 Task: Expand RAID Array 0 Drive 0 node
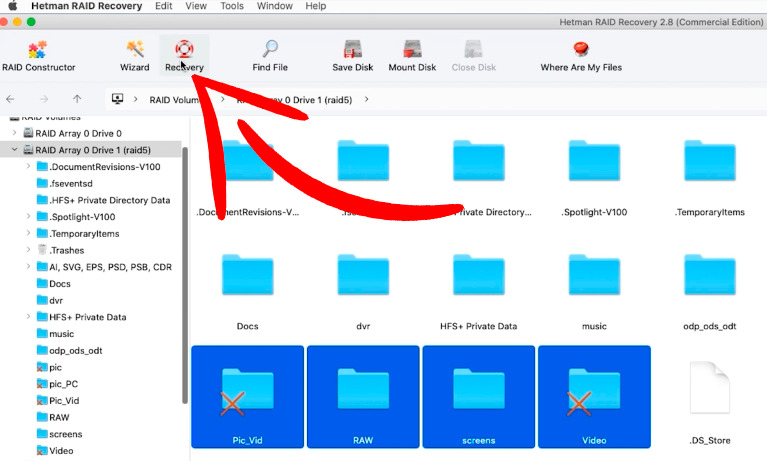[x=14, y=133]
